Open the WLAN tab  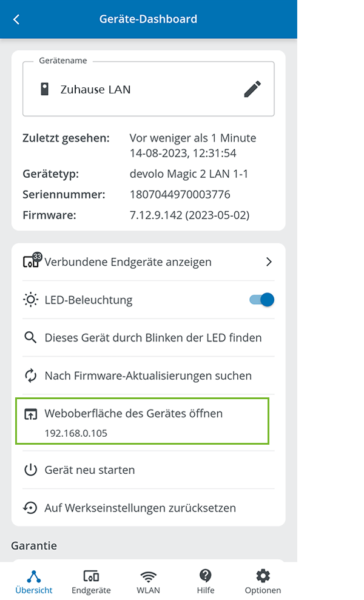click(x=148, y=581)
